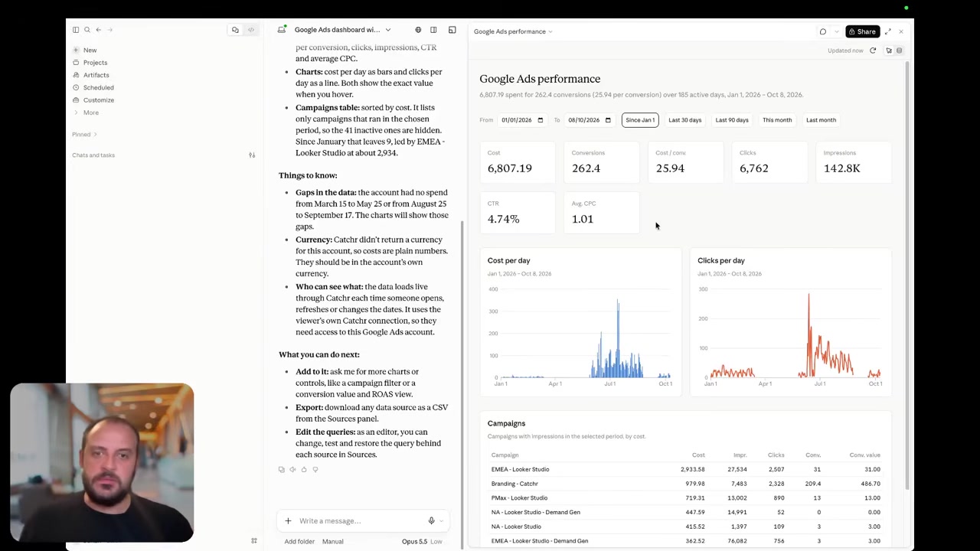Image resolution: width=980 pixels, height=551 pixels.
Task: Refresh the dashboard data icon
Action: point(873,51)
